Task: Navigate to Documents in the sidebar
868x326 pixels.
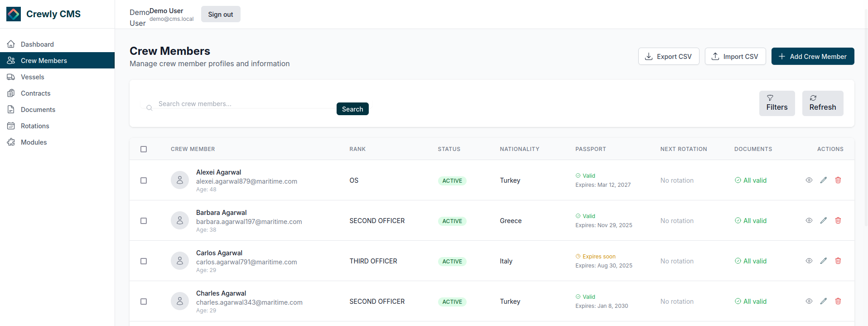Action: (57, 110)
